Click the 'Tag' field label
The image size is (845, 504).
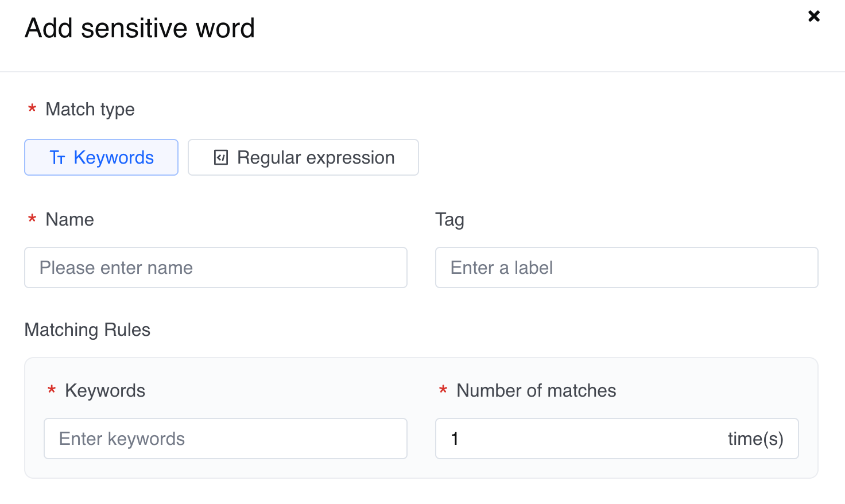(449, 219)
